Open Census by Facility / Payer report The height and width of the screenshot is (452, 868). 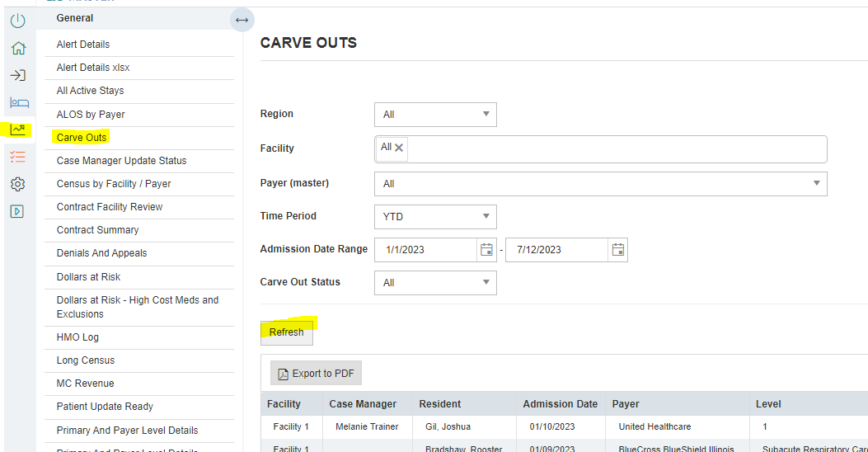[x=114, y=184]
